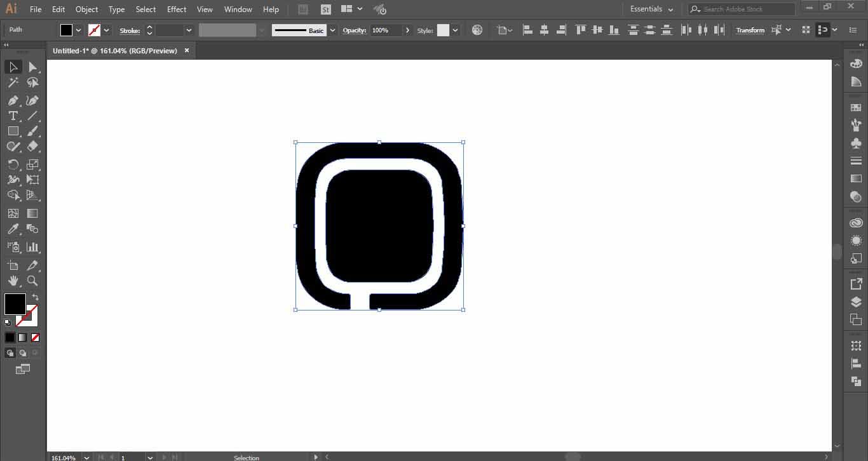Viewport: 868px width, 461px height.
Task: Set paint mode to Color
Action: 10,338
